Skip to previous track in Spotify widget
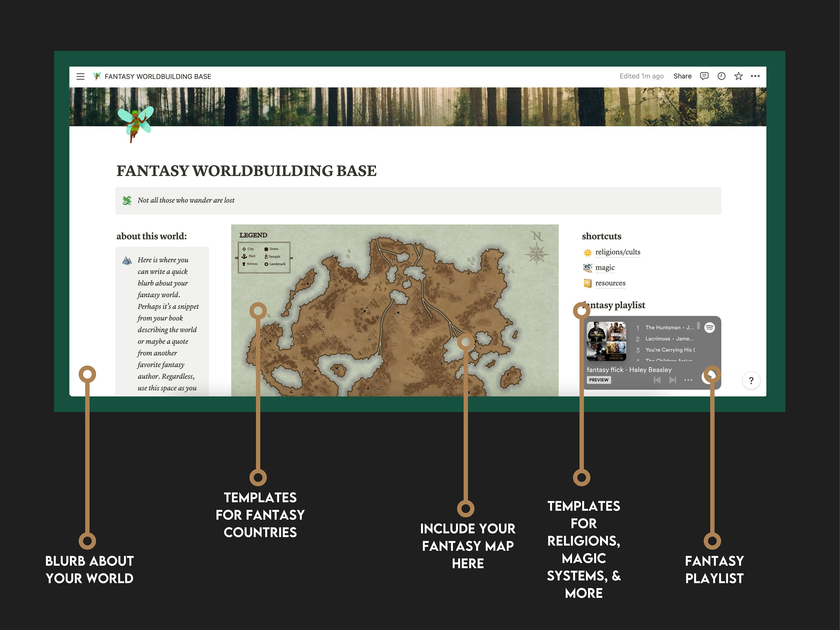Viewport: 840px width, 630px height. (657, 380)
